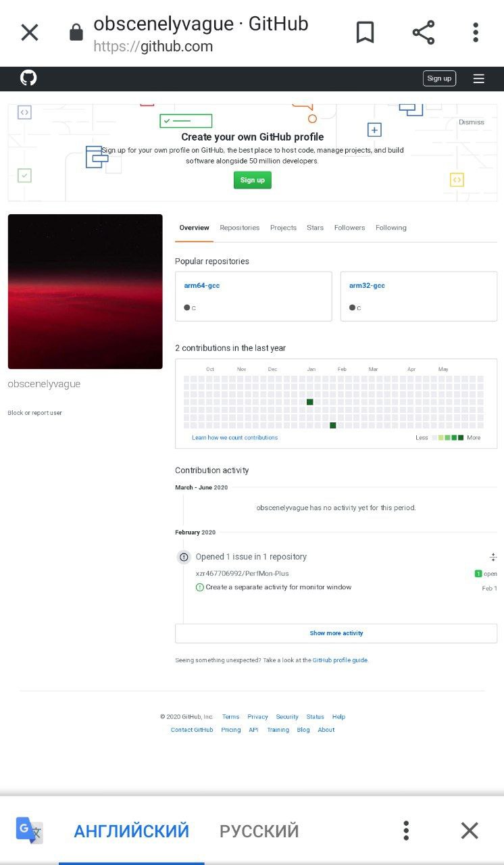Open the Pricing footer link
This screenshot has height=865, width=504.
pyautogui.click(x=231, y=730)
